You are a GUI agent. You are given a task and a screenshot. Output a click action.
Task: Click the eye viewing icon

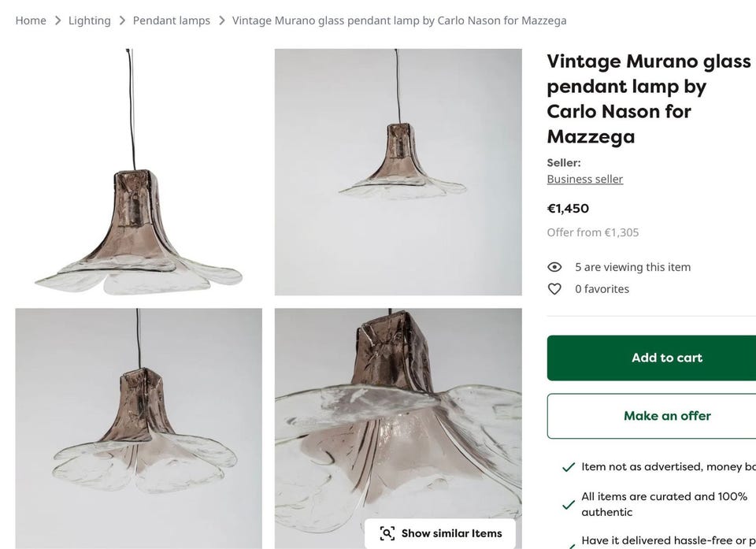(x=554, y=267)
